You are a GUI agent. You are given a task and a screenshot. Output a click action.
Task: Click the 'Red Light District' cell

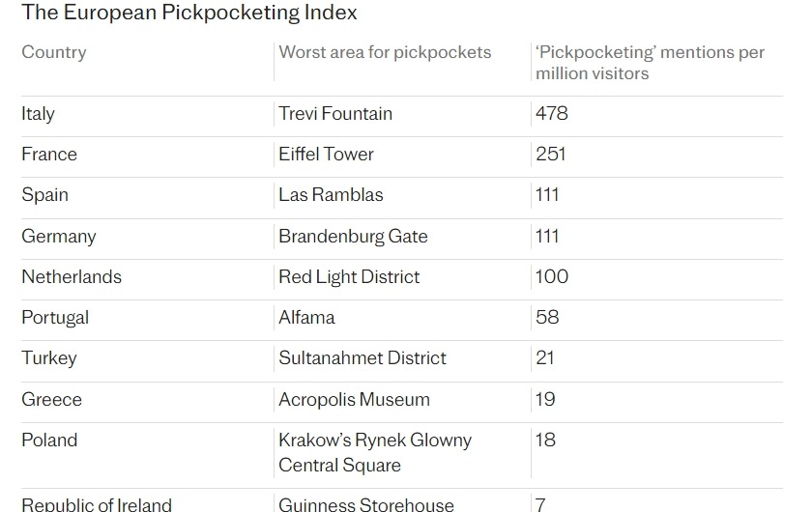point(349,277)
